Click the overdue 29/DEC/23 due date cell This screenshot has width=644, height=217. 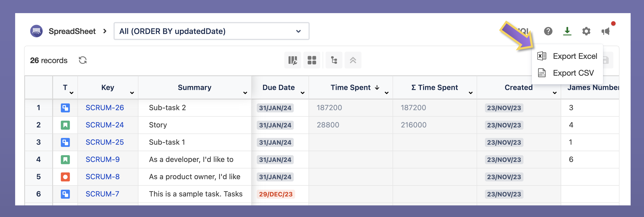tap(276, 194)
